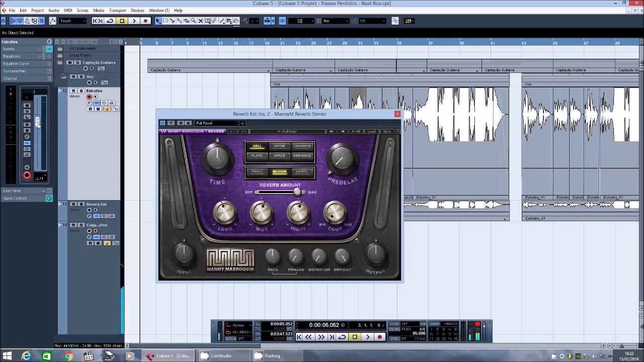
Task: Select PLATE reverb type
Action: [x=257, y=156]
